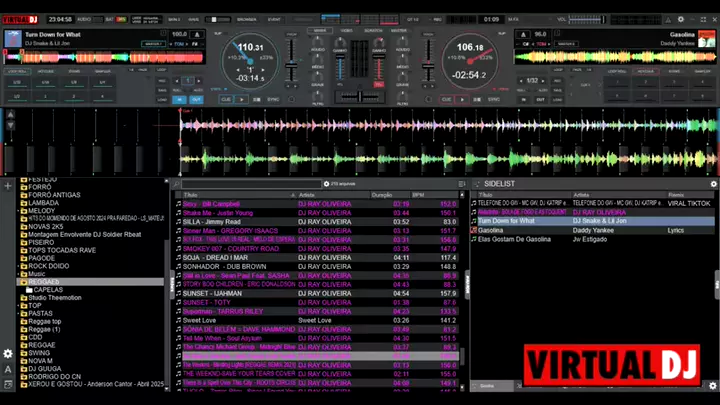The height and width of the screenshot is (405, 720).
Task: Click the plus icon in the browser sidebar
Action: pos(8,186)
